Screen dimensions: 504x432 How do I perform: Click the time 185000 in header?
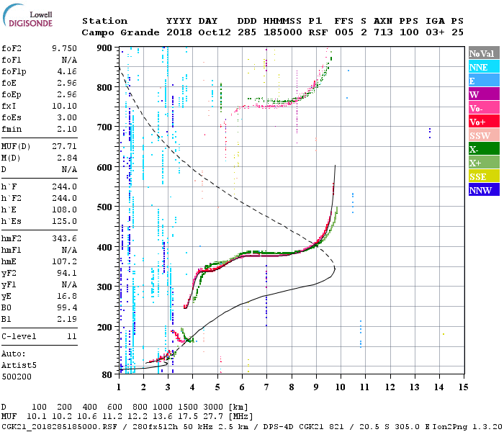[282, 32]
